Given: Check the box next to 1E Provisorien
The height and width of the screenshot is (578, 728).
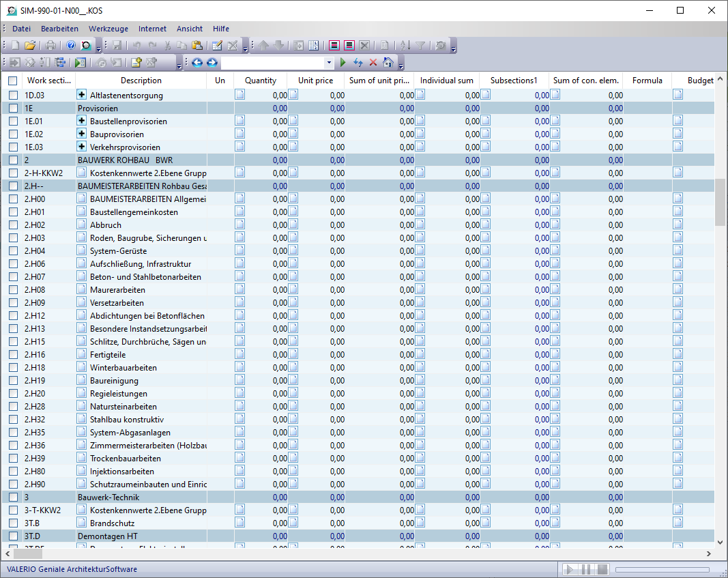Looking at the screenshot, I should [x=13, y=109].
